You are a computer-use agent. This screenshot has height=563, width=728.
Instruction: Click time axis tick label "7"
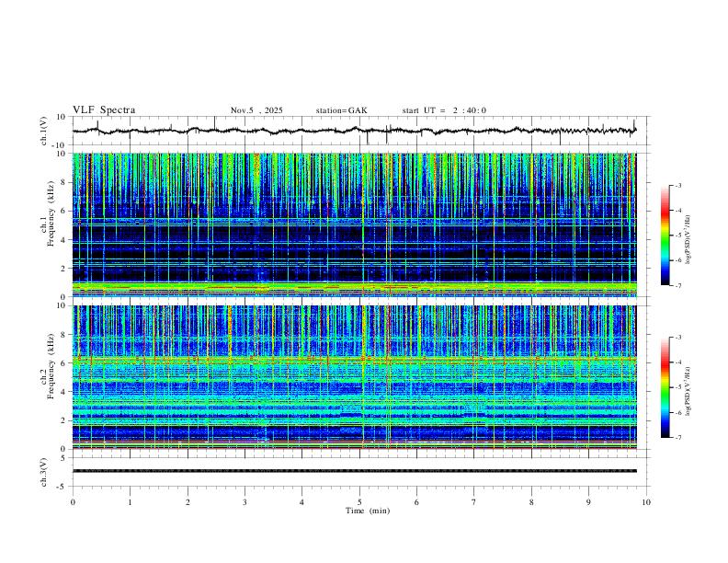point(474,502)
